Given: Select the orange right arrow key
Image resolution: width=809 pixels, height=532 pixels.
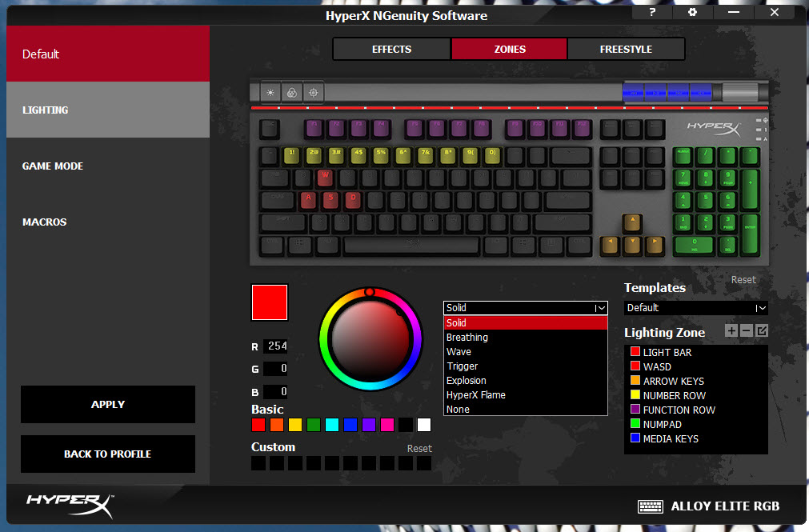Looking at the screenshot, I should [655, 245].
